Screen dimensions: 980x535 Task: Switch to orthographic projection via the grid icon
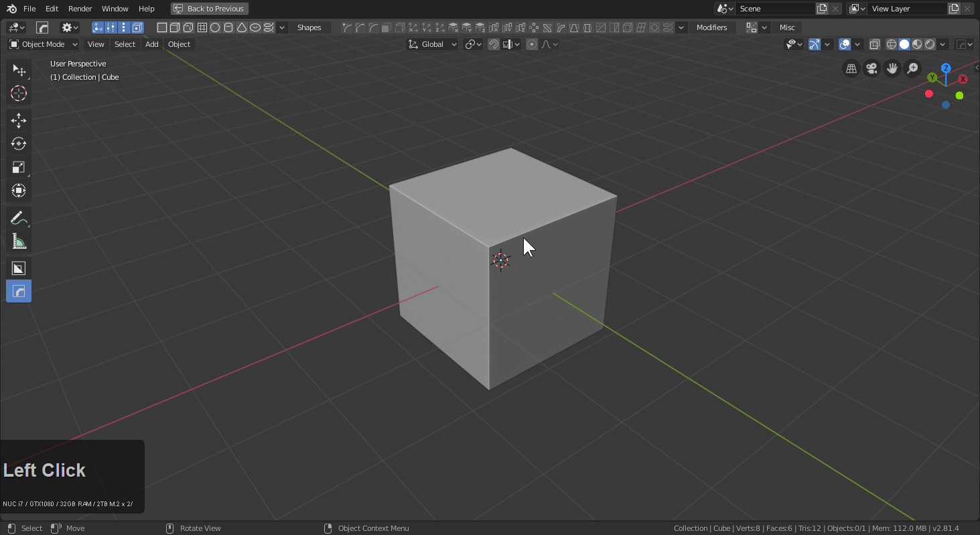(851, 68)
